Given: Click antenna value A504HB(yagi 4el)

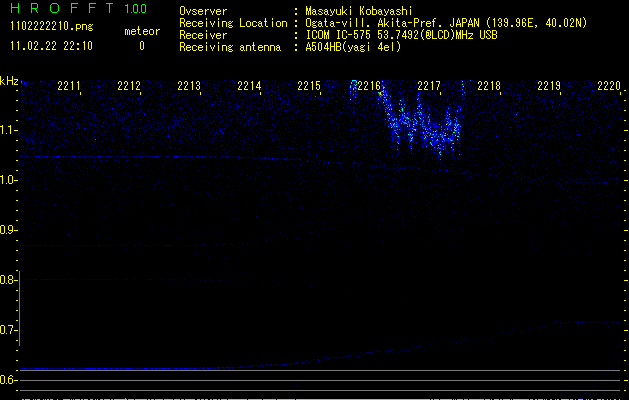Looking at the screenshot, I should click(x=353, y=47).
